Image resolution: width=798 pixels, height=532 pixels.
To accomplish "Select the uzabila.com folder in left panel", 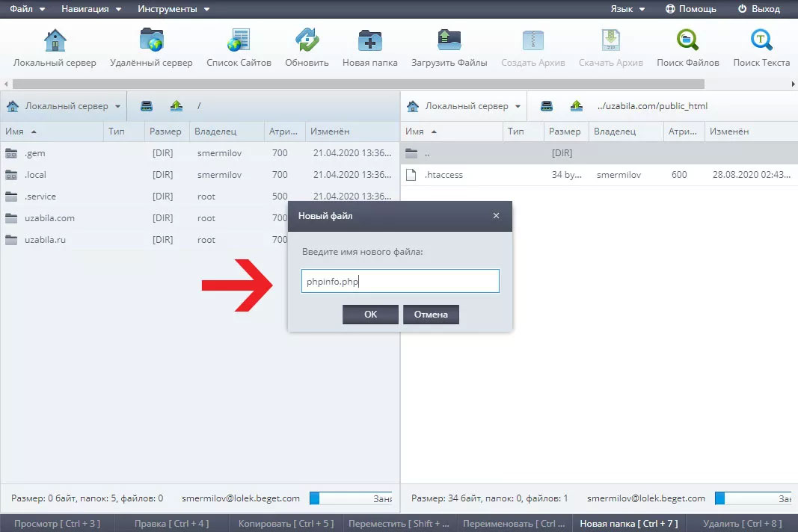I will click(x=49, y=218).
